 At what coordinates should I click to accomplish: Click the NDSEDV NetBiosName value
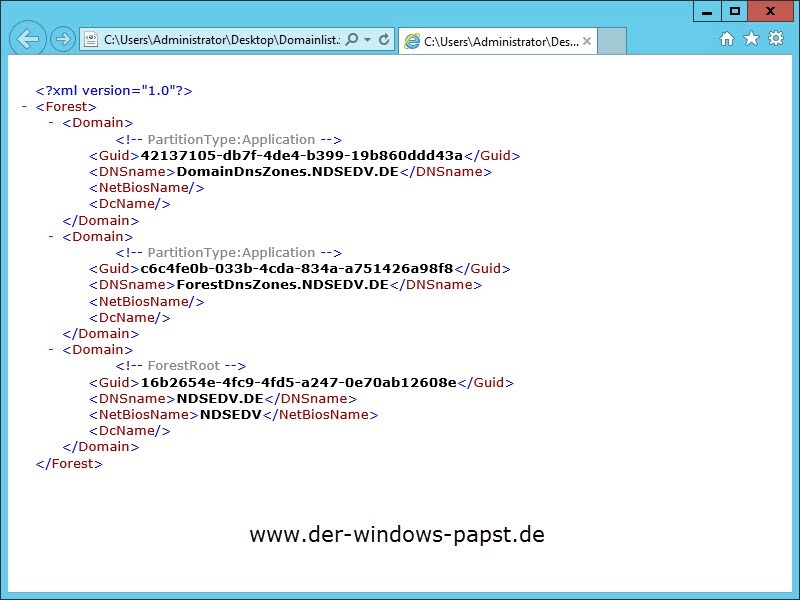point(232,415)
